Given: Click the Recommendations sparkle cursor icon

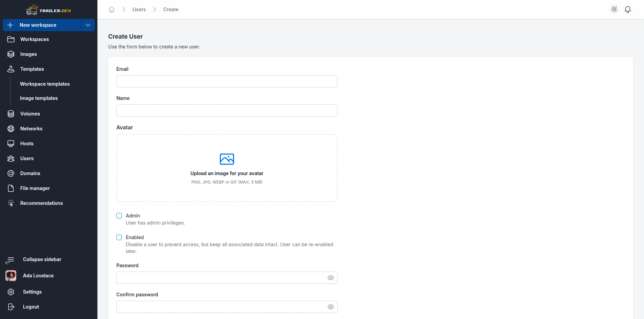Looking at the screenshot, I should click(11, 203).
